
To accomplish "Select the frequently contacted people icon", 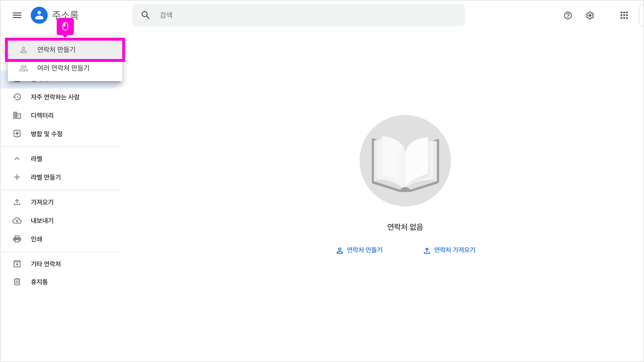I will click(x=17, y=97).
